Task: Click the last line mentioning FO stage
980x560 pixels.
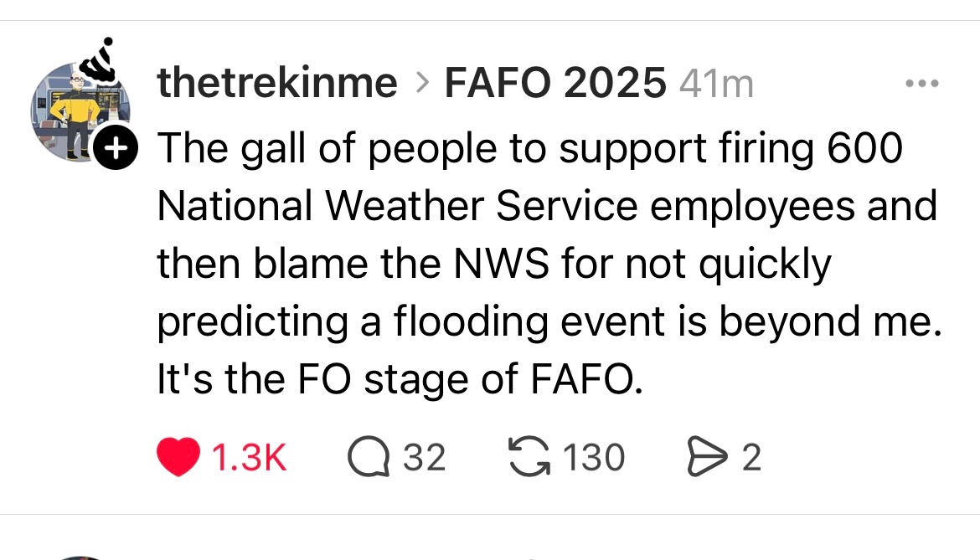Action: click(x=400, y=381)
